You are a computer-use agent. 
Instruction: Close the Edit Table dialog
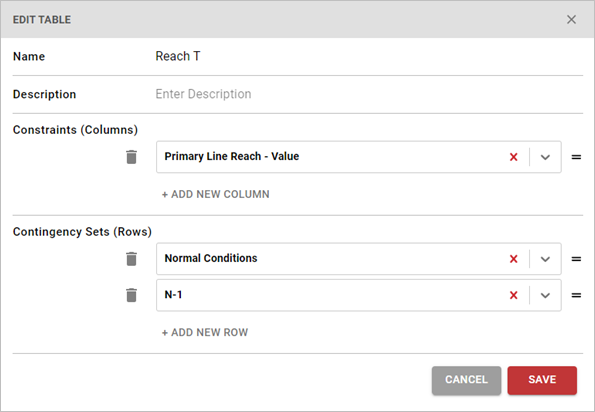click(x=571, y=19)
